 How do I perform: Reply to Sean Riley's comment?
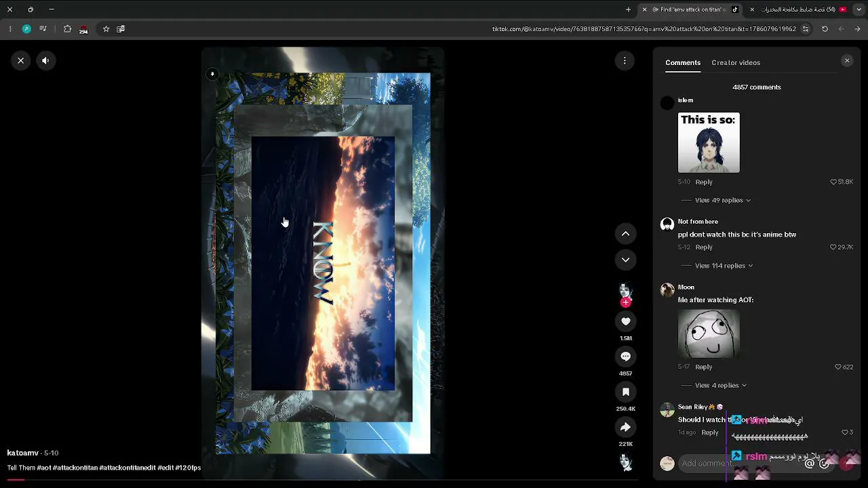click(710, 432)
